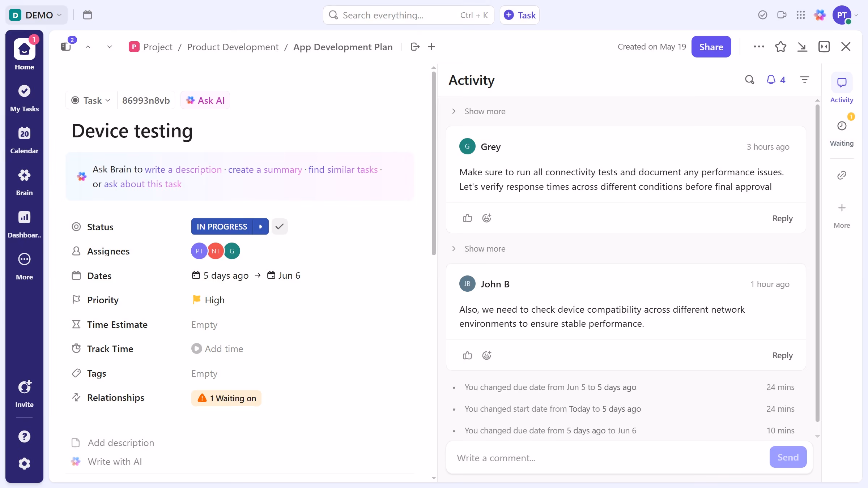Favorite the task with star icon

click(x=781, y=47)
